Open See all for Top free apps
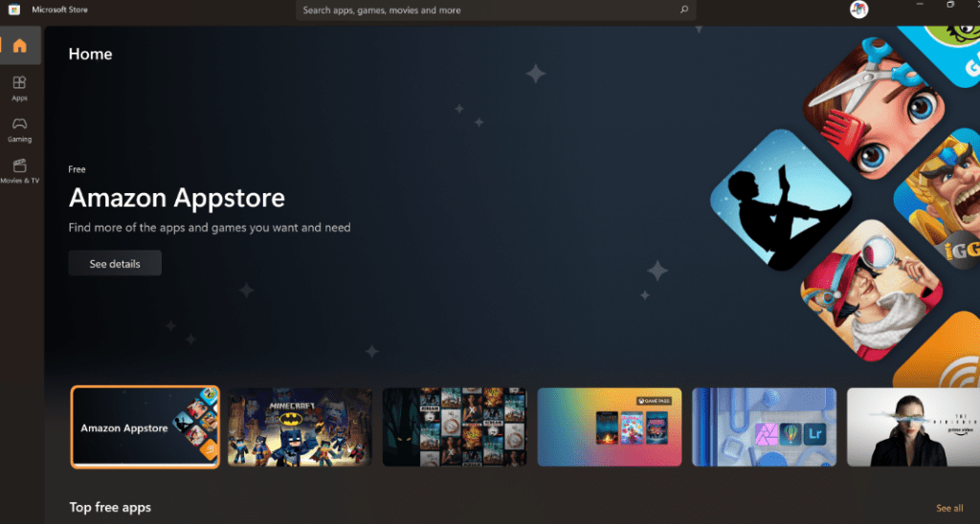Viewport: 980px width, 524px height. 949,508
